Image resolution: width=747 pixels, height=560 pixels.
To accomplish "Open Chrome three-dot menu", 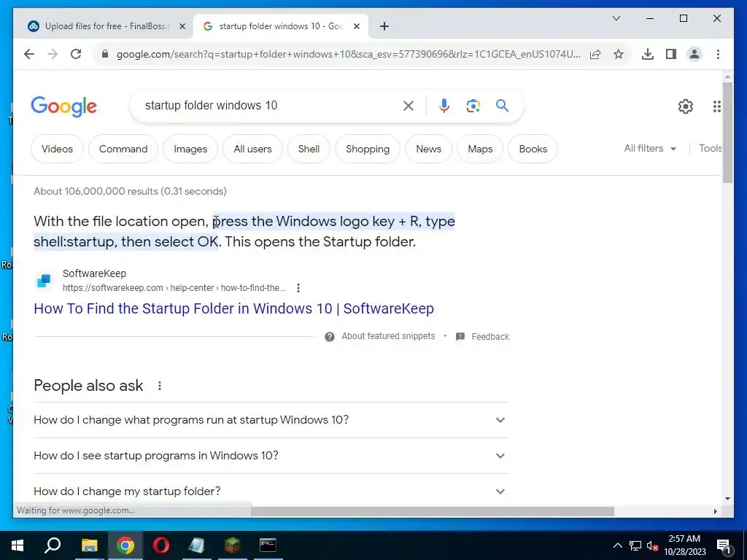I will pyautogui.click(x=718, y=54).
